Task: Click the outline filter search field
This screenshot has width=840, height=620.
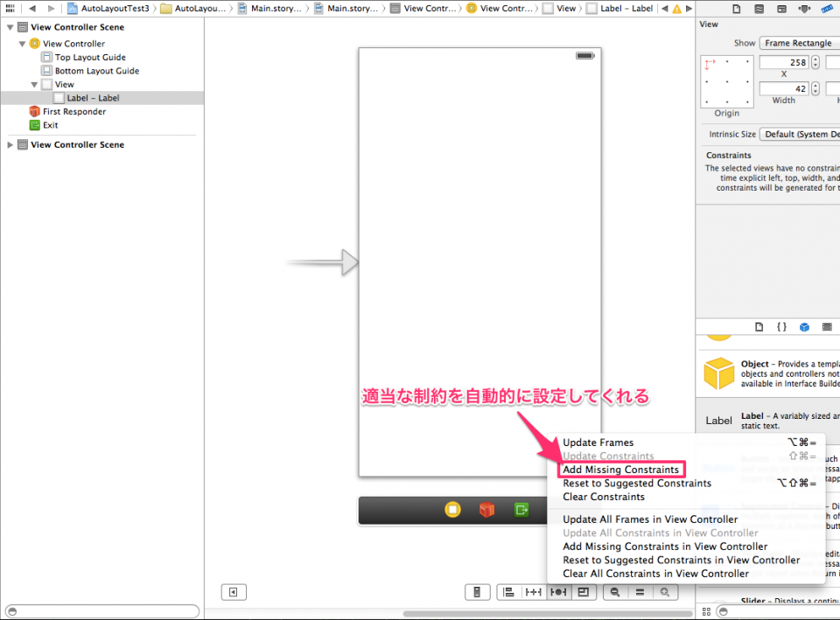Action: coord(102,611)
